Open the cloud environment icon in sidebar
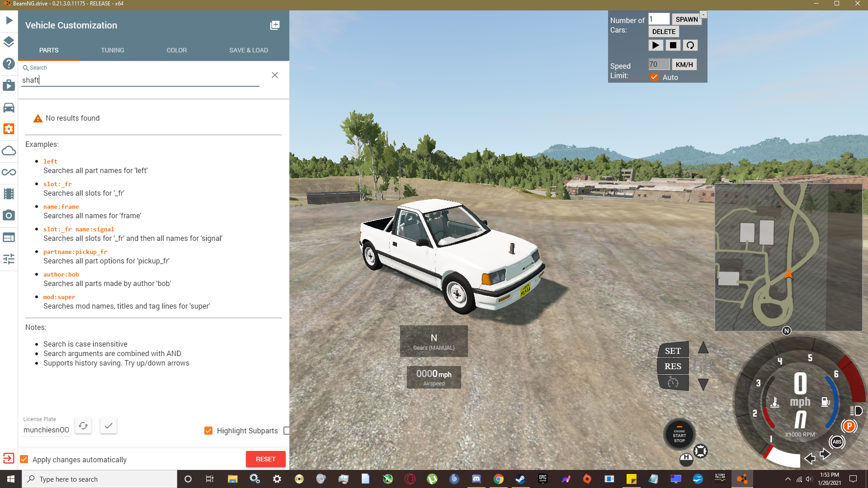The width and height of the screenshot is (868, 488). click(x=9, y=150)
